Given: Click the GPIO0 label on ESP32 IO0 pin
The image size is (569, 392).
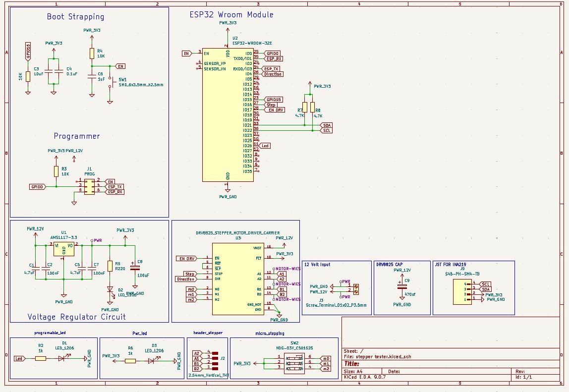Looking at the screenshot, I should [272, 54].
